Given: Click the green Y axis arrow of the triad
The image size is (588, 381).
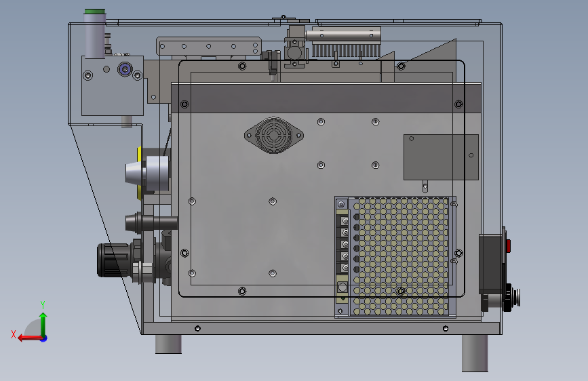Looking at the screenshot, I should tap(43, 323).
